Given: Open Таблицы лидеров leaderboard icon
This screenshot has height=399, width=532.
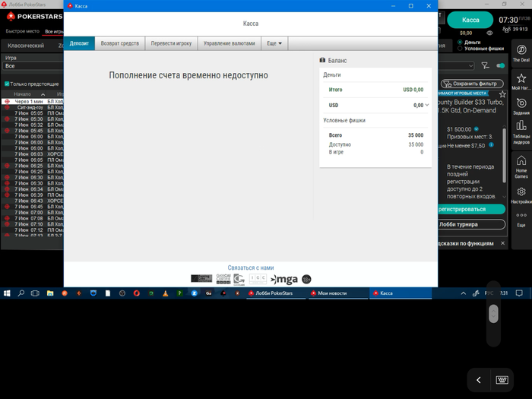Looking at the screenshot, I should coord(521,132).
